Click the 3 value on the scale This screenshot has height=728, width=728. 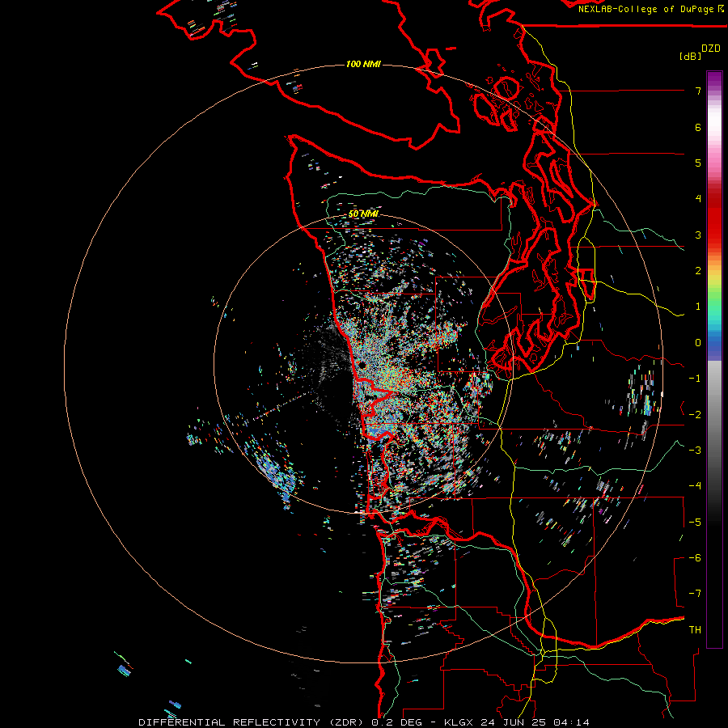698,235
